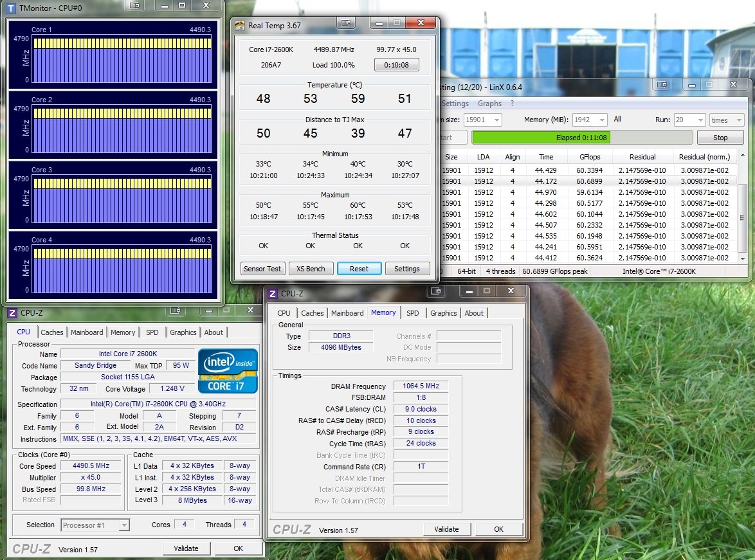
Task: Click the left CPU-Z window title icon
Action: coord(12,313)
